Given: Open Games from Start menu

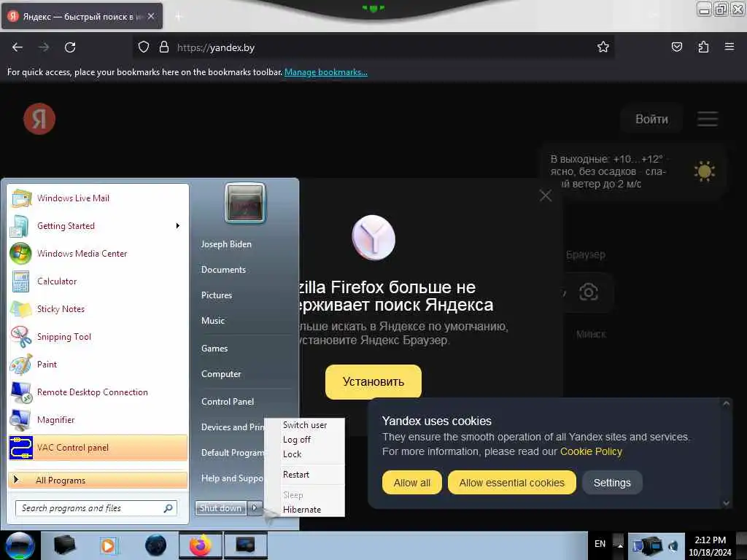Looking at the screenshot, I should coord(214,349).
